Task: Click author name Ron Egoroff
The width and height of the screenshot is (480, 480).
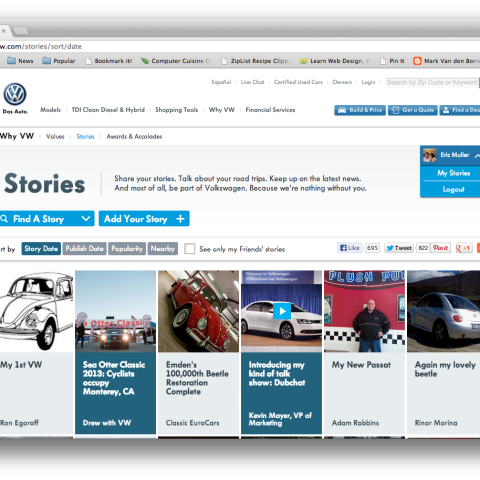Action: pos(19,423)
